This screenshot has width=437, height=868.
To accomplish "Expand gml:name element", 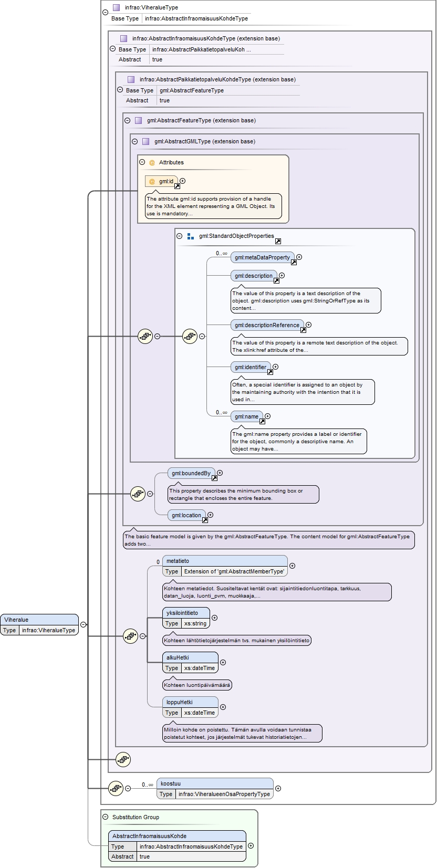I will (x=267, y=416).
